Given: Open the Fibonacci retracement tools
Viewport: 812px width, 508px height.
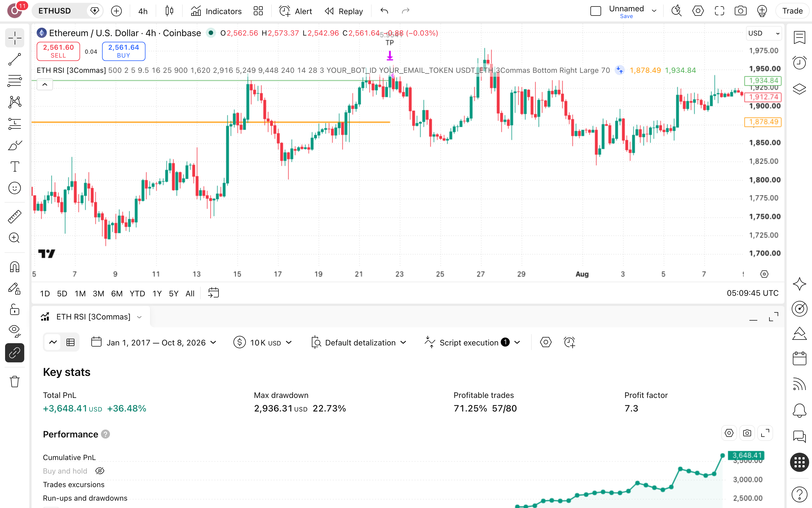Looking at the screenshot, I should [x=14, y=81].
